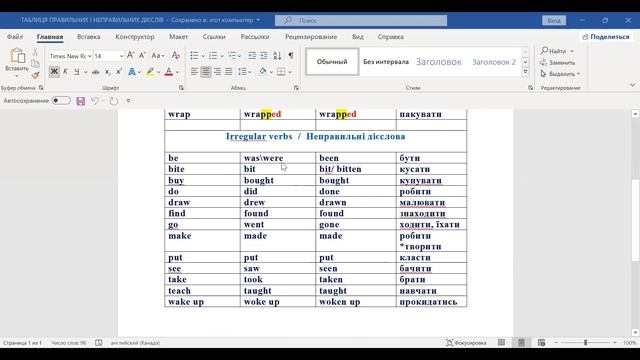Save document with the purple disk icon
The image size is (640, 360).
81,101
